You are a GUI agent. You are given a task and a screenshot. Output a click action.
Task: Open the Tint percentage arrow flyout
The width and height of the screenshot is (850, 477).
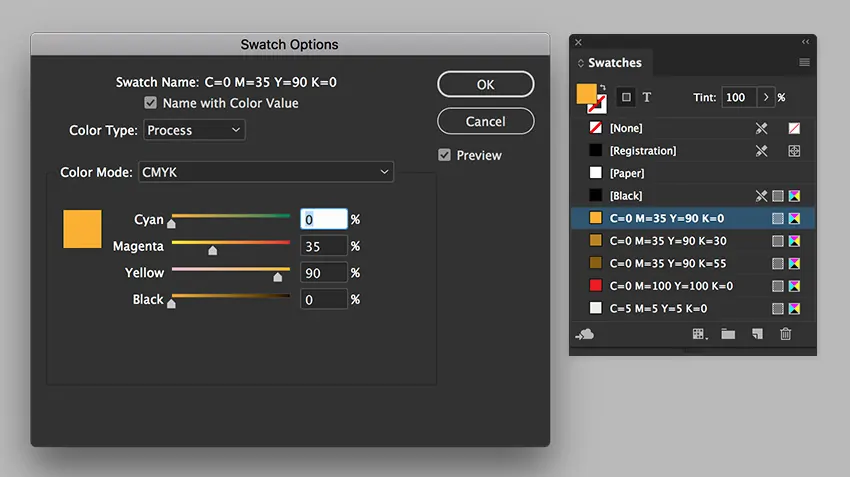click(x=766, y=97)
